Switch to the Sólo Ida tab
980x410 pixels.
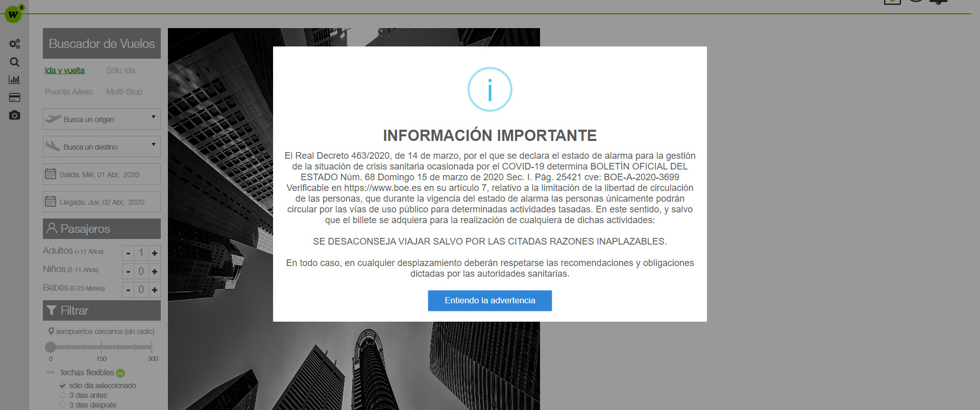click(x=120, y=70)
